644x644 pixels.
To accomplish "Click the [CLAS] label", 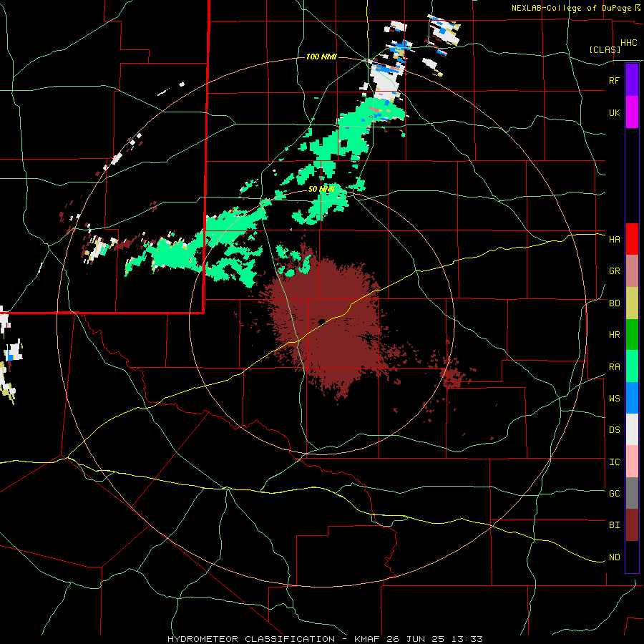I will click(605, 49).
